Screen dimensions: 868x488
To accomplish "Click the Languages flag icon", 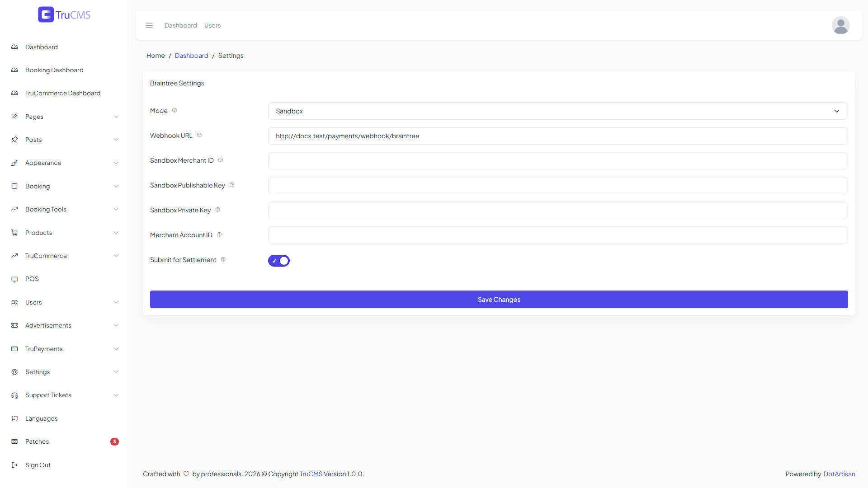I will tap(14, 418).
